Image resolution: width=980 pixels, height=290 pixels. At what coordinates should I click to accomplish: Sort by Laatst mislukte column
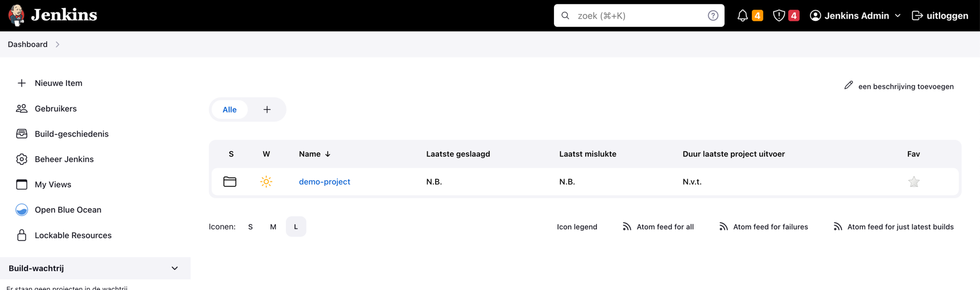pyautogui.click(x=588, y=154)
